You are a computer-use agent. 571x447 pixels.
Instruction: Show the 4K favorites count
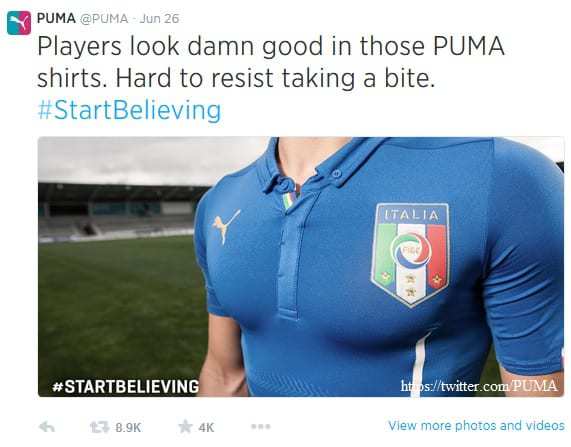[206, 427]
